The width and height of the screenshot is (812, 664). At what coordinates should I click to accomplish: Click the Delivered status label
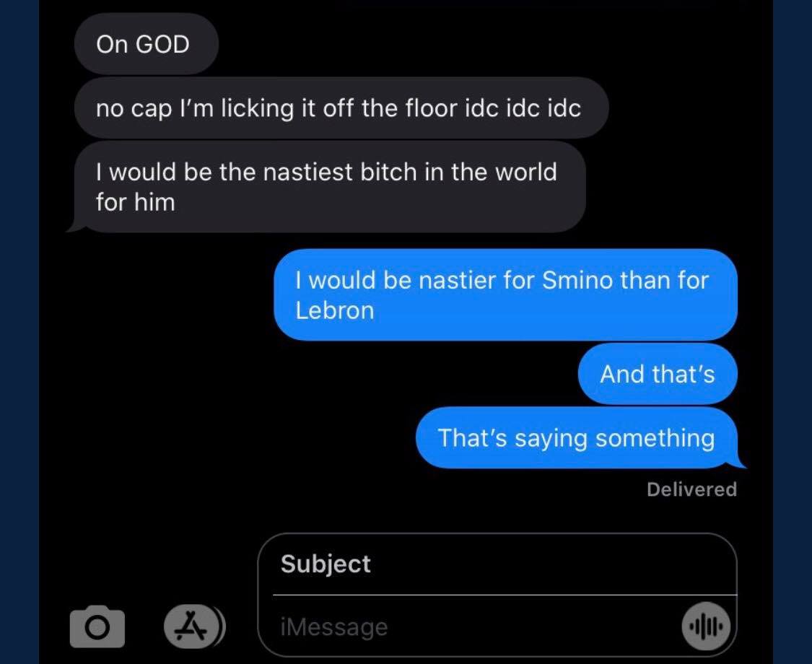[691, 489]
